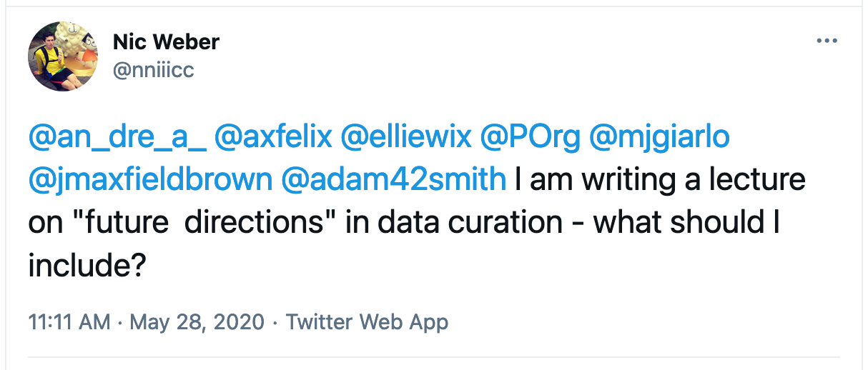The image size is (868, 370).
Task: Click the @nniiicc handle under the name
Action: tap(154, 70)
